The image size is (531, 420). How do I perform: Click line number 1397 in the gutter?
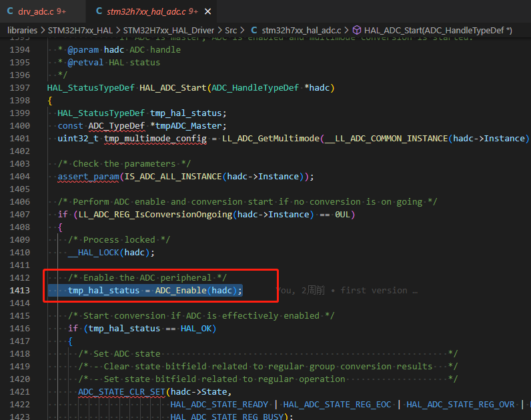(19, 88)
